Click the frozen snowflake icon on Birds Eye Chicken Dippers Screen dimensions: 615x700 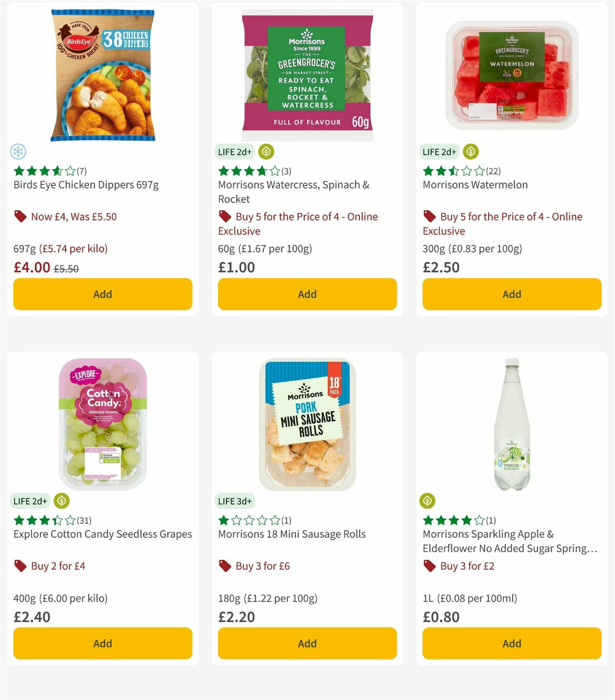tap(18, 152)
